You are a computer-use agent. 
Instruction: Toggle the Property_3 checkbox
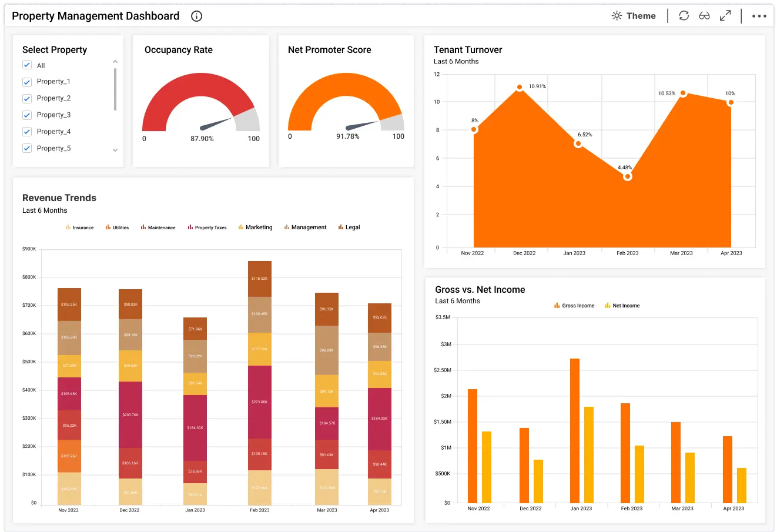point(26,115)
